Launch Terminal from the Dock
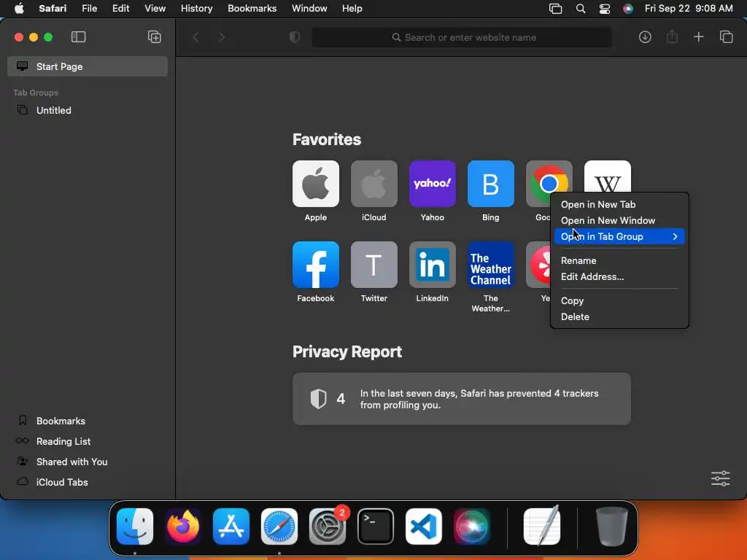The image size is (747, 560). (376, 526)
